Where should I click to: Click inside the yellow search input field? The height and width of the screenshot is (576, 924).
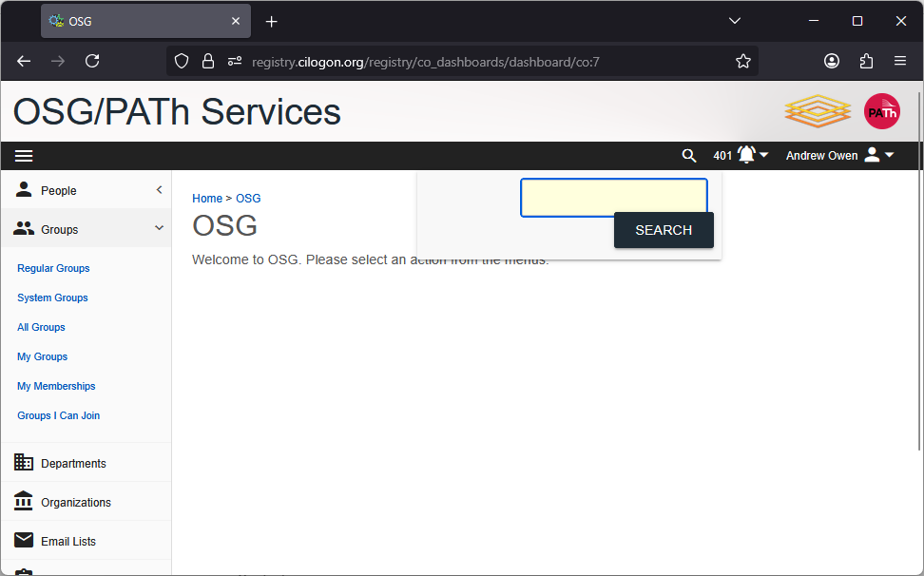coord(613,197)
